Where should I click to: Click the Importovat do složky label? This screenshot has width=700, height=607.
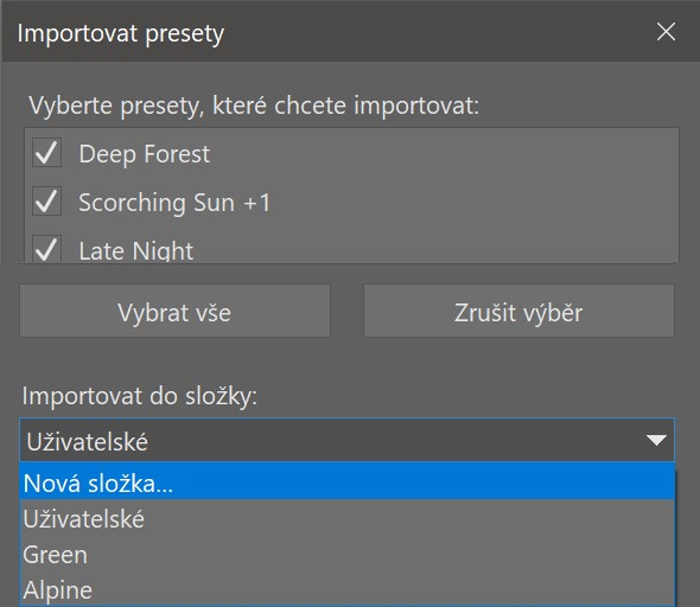point(139,396)
